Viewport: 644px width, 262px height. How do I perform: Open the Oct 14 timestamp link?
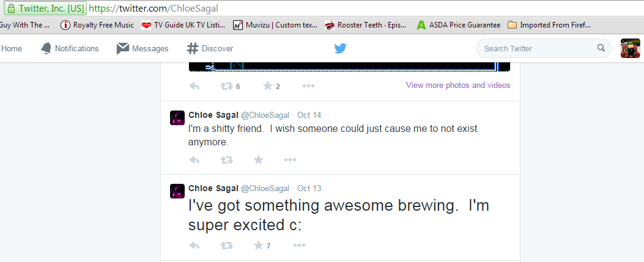coord(309,115)
